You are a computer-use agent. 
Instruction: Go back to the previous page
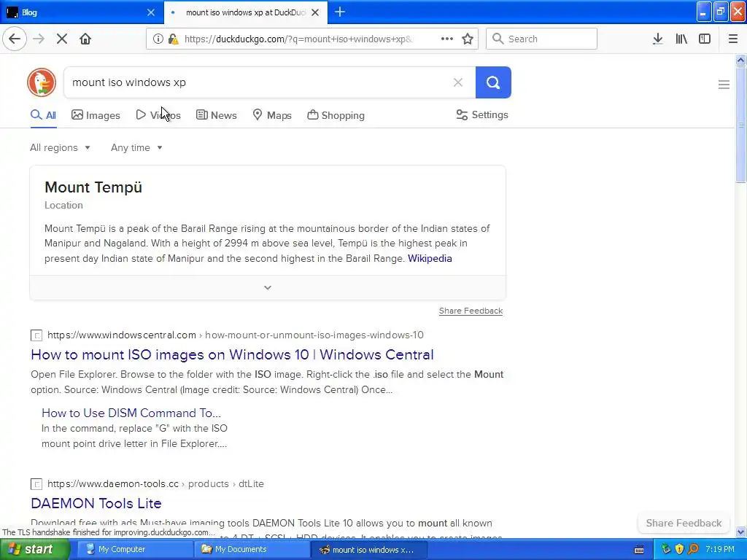(x=15, y=39)
